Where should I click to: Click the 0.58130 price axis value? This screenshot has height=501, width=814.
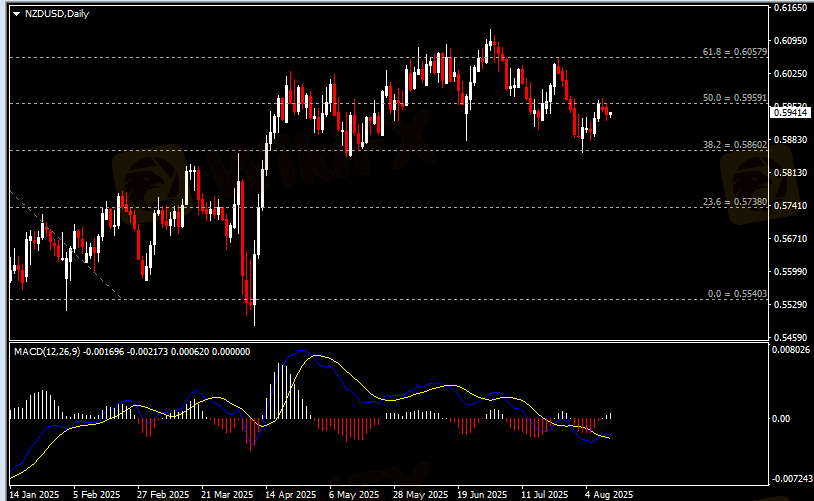click(790, 173)
